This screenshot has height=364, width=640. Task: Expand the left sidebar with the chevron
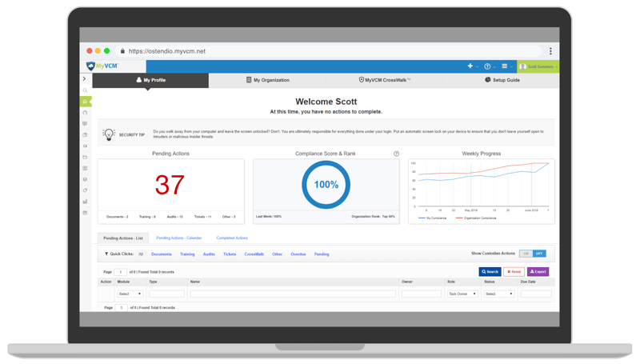(x=85, y=78)
